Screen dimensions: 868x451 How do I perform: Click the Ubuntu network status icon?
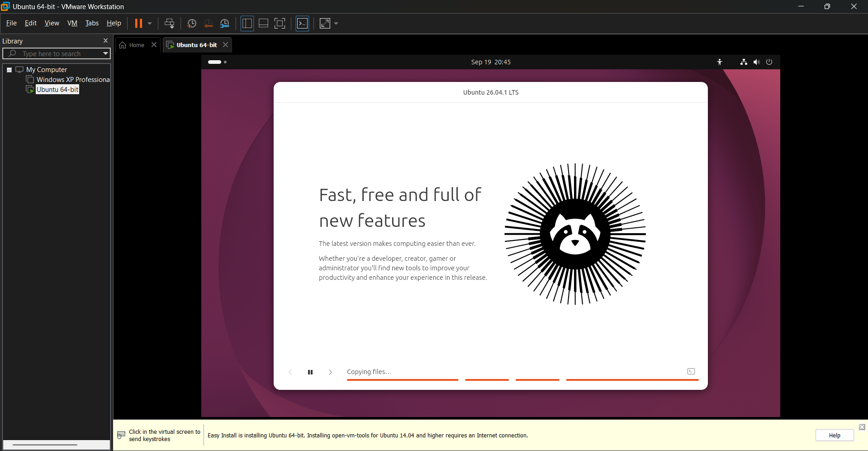coord(744,62)
